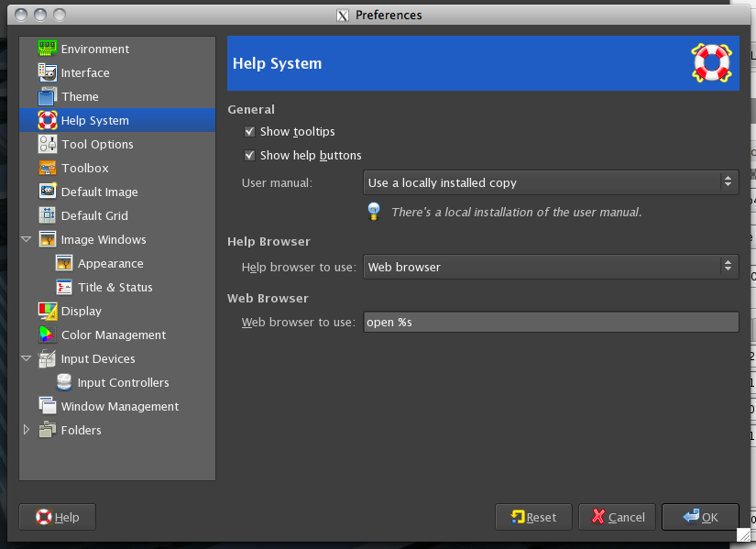The width and height of the screenshot is (756, 549).
Task: Uncheck the Show help buttons checkbox
Action: (x=249, y=156)
